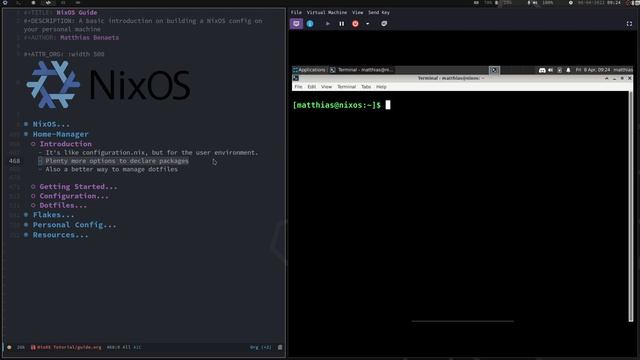This screenshot has width=640, height=360.
Task: Click the Org mode indicator in the modeline
Action: point(260,347)
